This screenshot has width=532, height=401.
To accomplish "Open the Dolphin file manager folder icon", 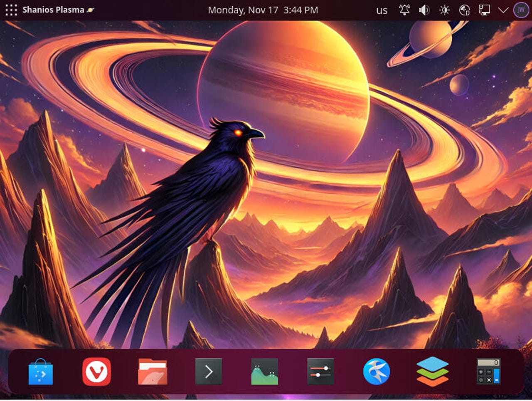I will 153,371.
